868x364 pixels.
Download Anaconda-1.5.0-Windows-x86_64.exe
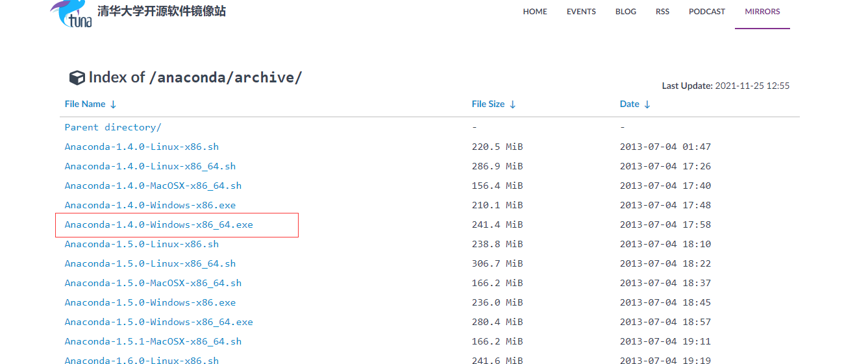tap(159, 322)
